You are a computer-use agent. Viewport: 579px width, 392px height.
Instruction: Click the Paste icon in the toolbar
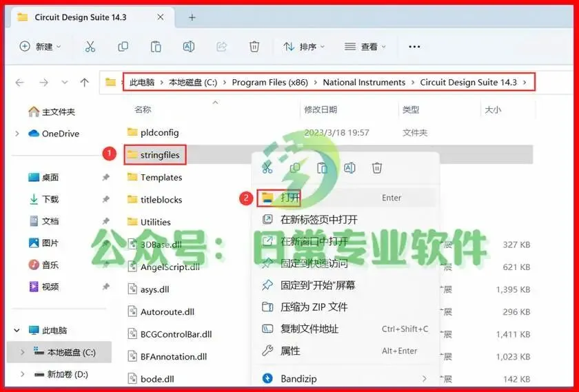point(156,47)
